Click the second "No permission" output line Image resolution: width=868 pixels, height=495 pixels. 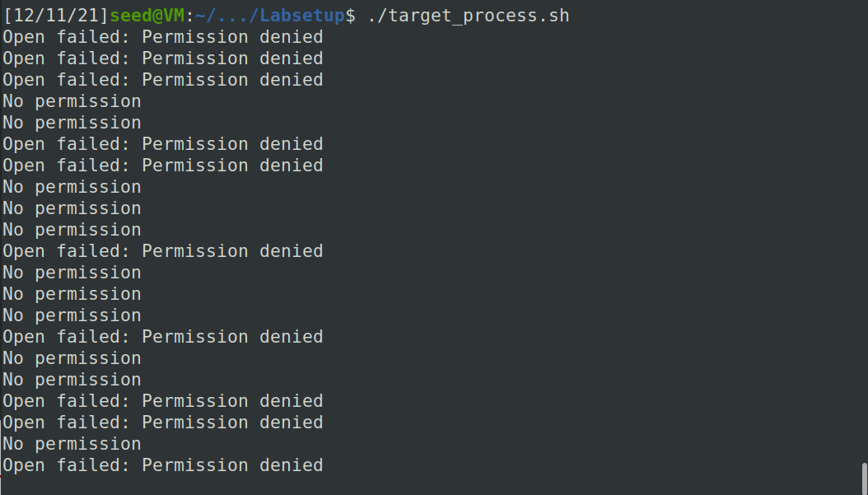click(x=72, y=123)
